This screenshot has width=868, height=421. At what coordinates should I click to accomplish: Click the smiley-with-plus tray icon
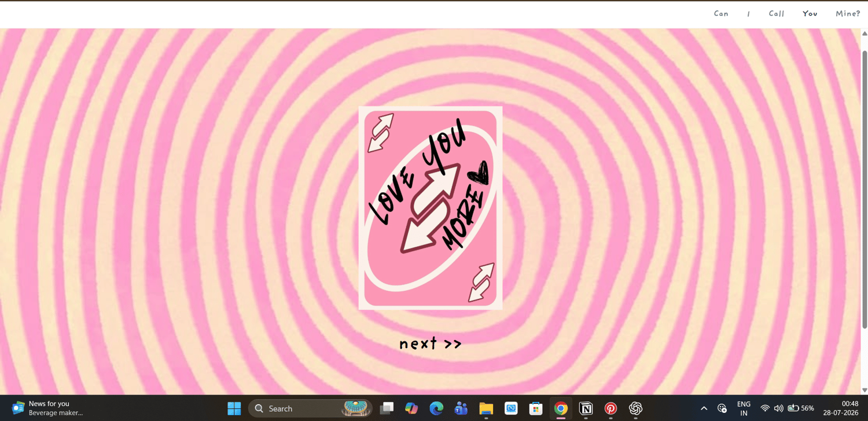point(722,408)
